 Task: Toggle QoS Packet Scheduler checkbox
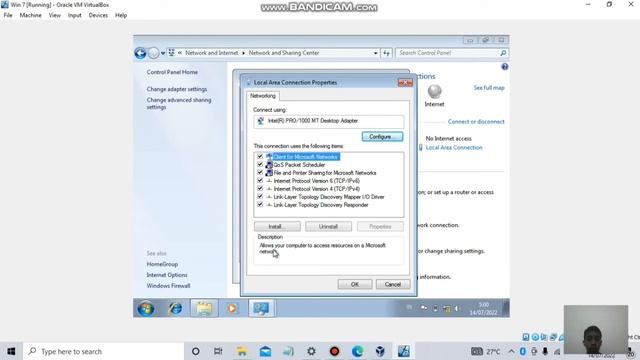pos(260,164)
